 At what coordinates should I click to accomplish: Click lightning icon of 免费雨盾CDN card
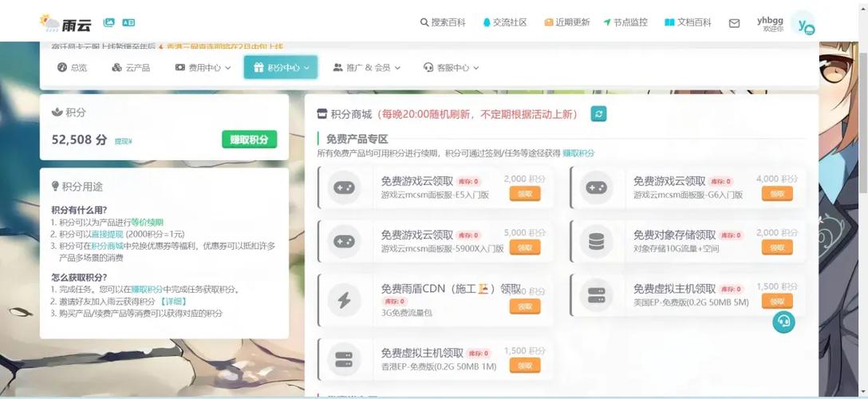coord(345,301)
